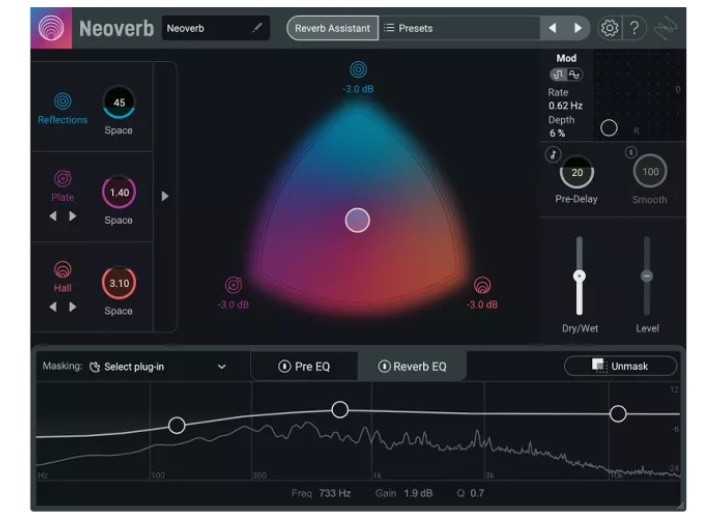Open the settings gear
Image resolution: width=720 pixels, height=517 pixels.
609,28
